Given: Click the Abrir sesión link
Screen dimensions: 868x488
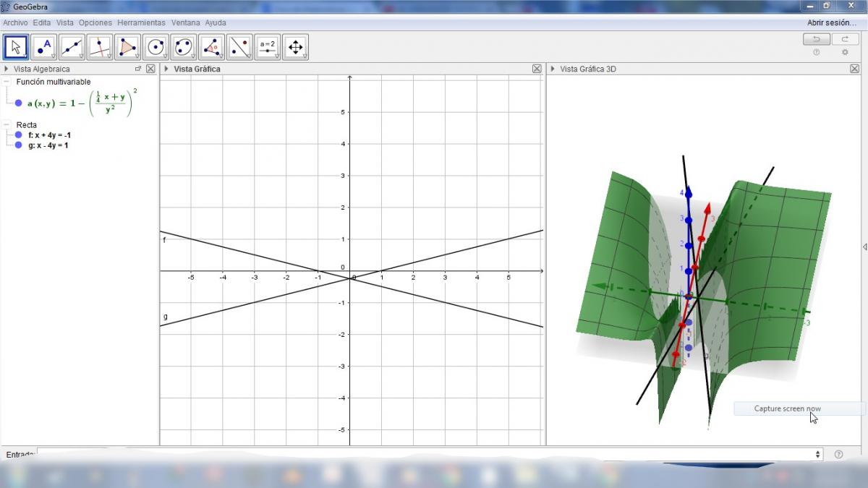Looking at the screenshot, I should coord(831,22).
